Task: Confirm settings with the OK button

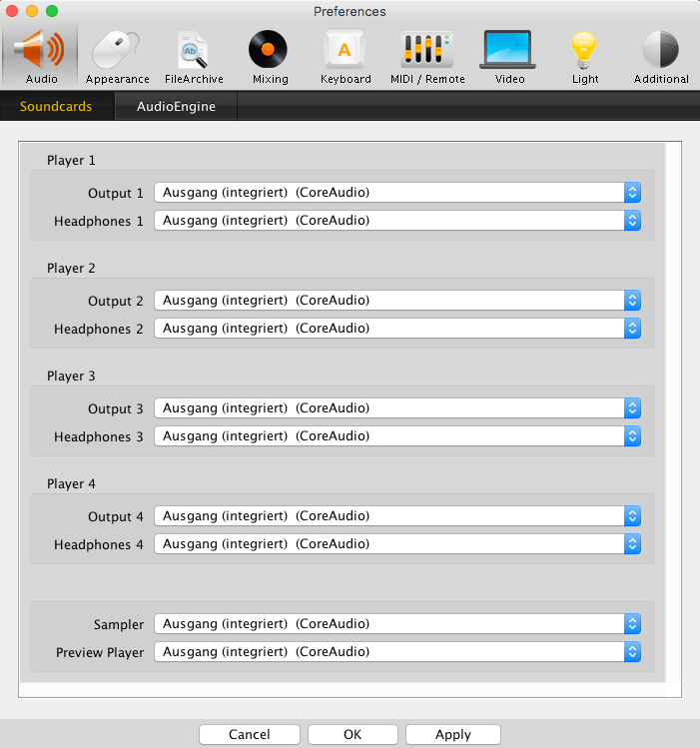Action: 352,734
